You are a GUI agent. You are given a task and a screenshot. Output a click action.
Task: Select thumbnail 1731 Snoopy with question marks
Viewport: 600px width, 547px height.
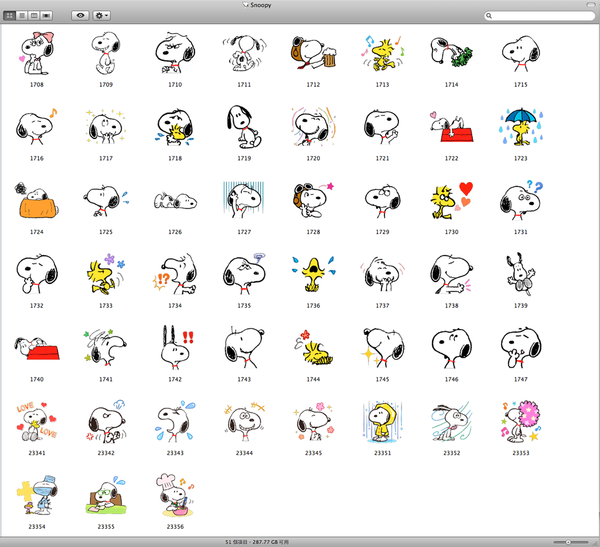(x=521, y=200)
